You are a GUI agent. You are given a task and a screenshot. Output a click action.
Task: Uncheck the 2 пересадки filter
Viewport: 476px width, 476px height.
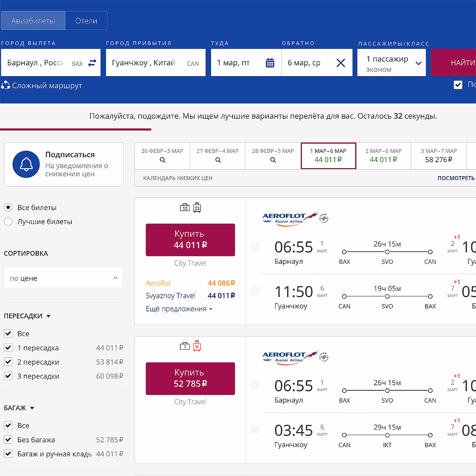coord(8,362)
